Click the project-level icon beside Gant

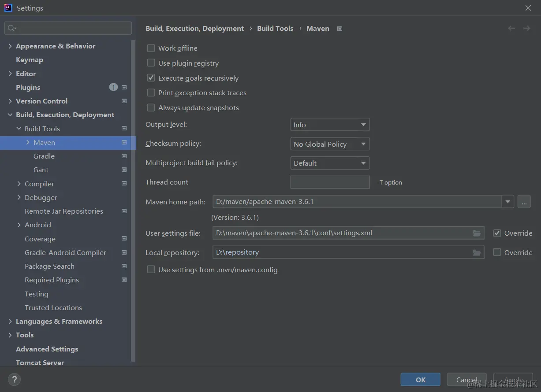[x=124, y=170]
